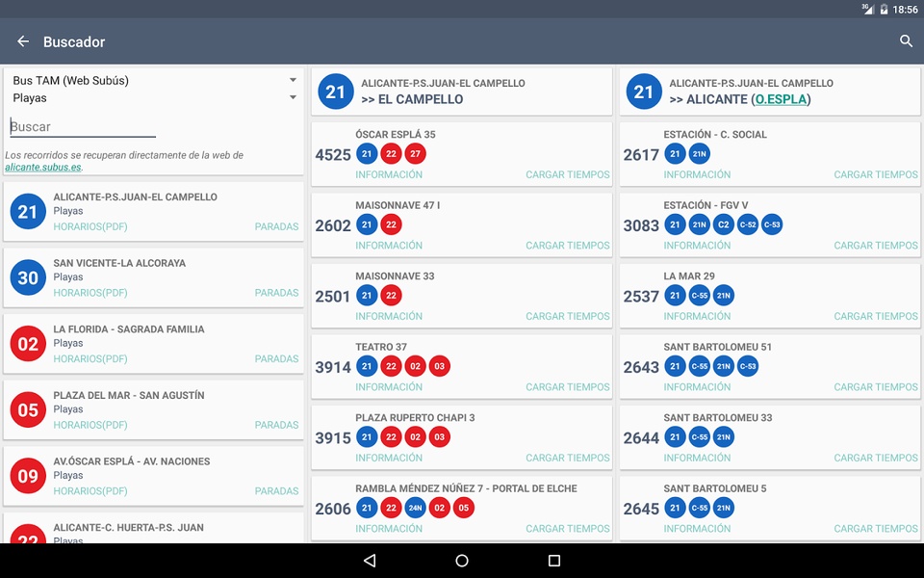Tap Android home circle button
Viewport: 924px width, 578px height.
[462, 561]
